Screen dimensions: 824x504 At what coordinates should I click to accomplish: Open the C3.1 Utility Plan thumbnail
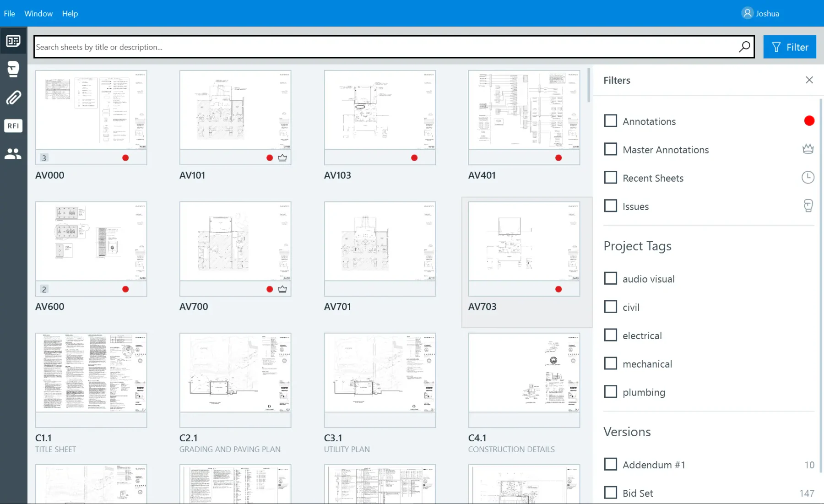coord(380,373)
